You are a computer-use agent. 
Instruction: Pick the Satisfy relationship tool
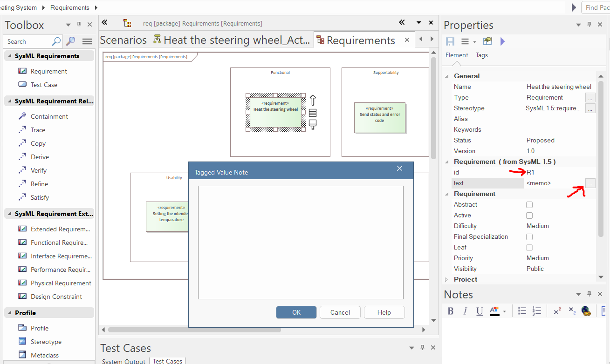[40, 197]
